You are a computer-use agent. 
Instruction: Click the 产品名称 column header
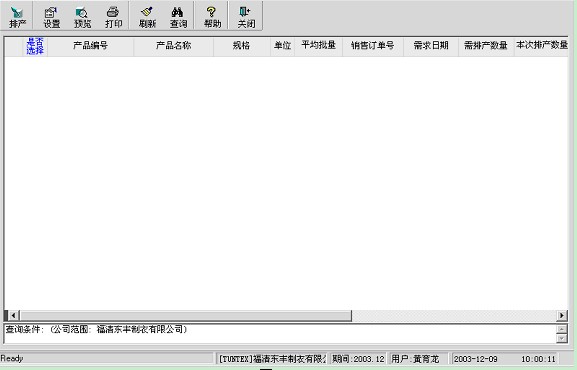point(173,46)
